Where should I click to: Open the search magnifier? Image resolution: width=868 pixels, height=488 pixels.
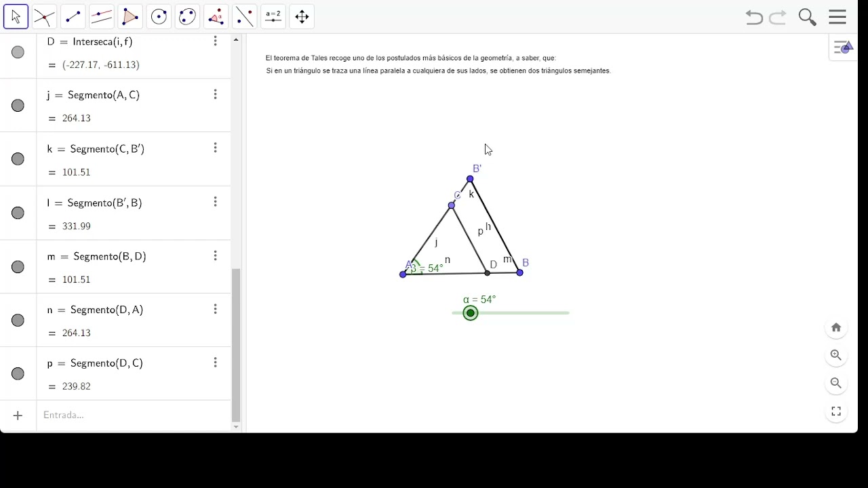tap(807, 17)
